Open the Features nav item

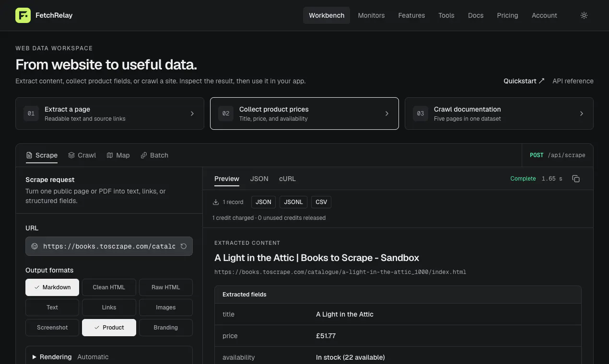[x=411, y=15]
